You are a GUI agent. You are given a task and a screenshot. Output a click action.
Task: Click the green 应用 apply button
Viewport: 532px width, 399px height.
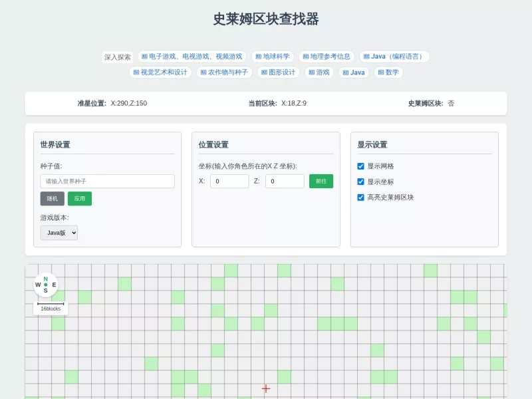click(x=80, y=198)
